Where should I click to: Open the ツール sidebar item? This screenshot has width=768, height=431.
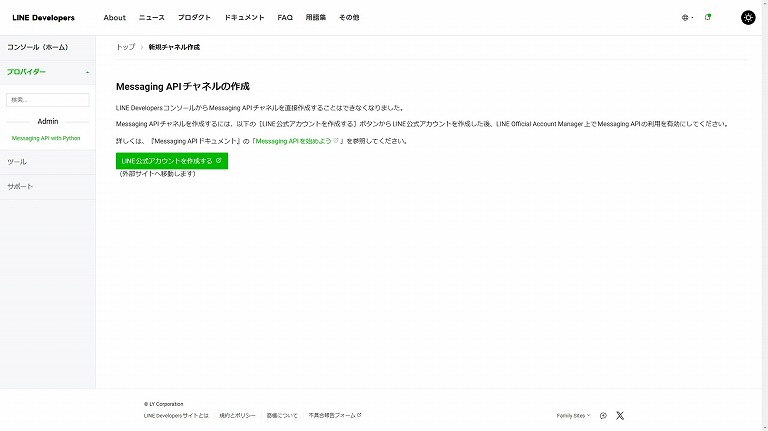(x=48, y=162)
